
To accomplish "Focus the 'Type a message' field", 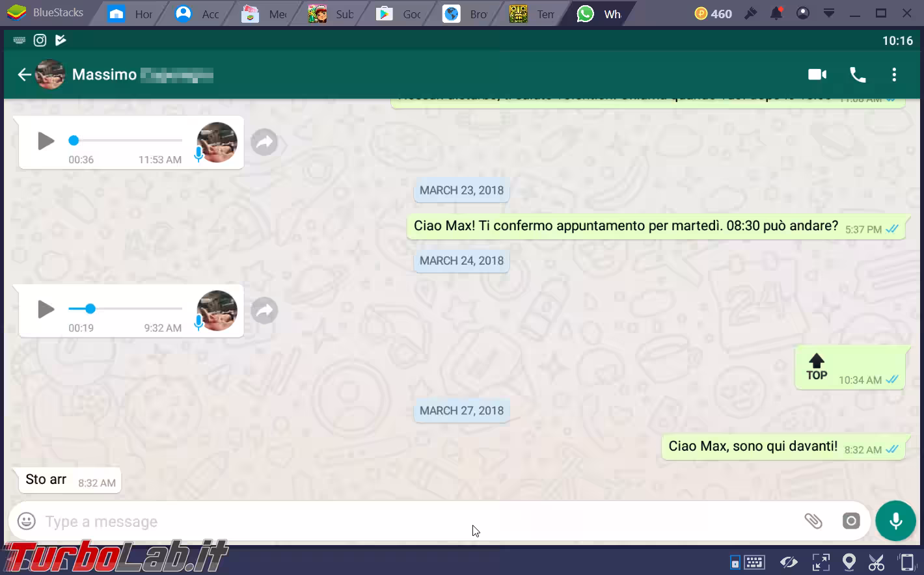I will click(x=390, y=521).
